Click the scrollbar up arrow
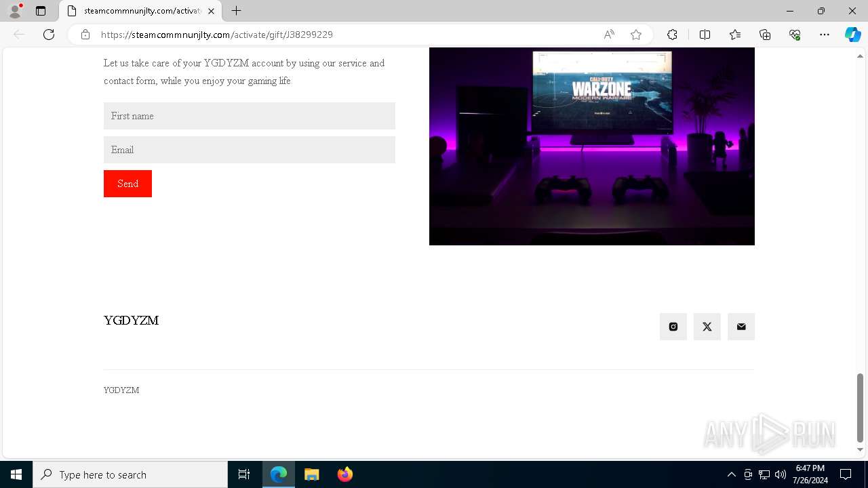 coord(861,55)
